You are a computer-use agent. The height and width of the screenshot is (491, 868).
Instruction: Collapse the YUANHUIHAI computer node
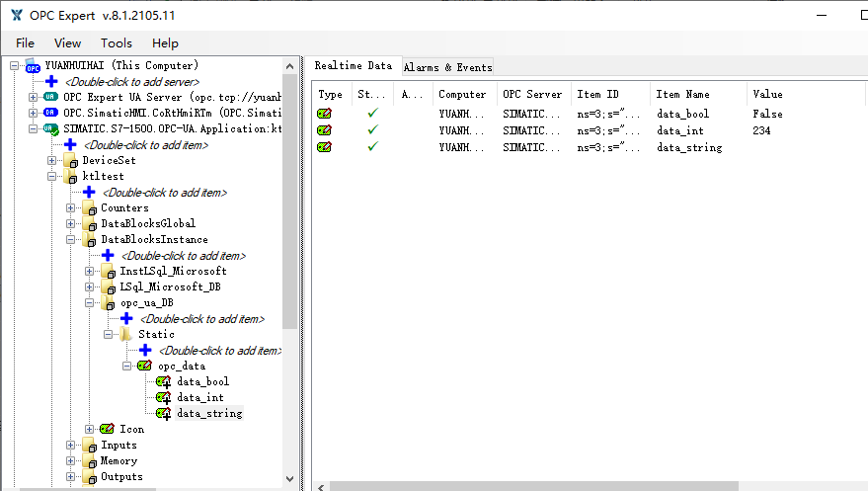[x=15, y=65]
